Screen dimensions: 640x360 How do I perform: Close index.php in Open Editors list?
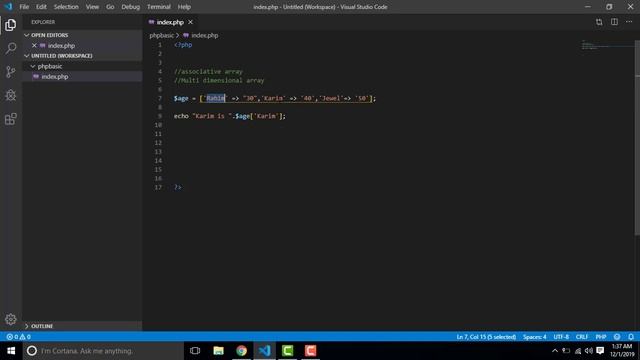34,46
